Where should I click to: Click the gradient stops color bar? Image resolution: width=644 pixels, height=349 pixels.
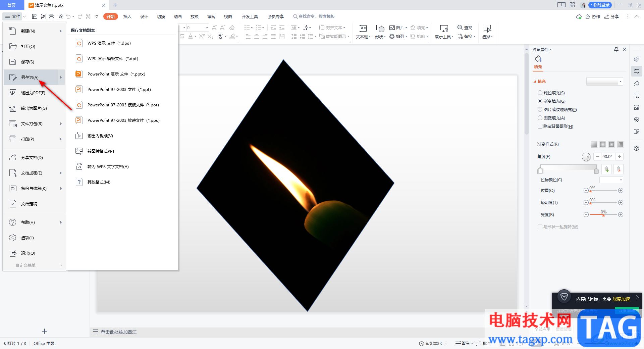click(x=568, y=168)
